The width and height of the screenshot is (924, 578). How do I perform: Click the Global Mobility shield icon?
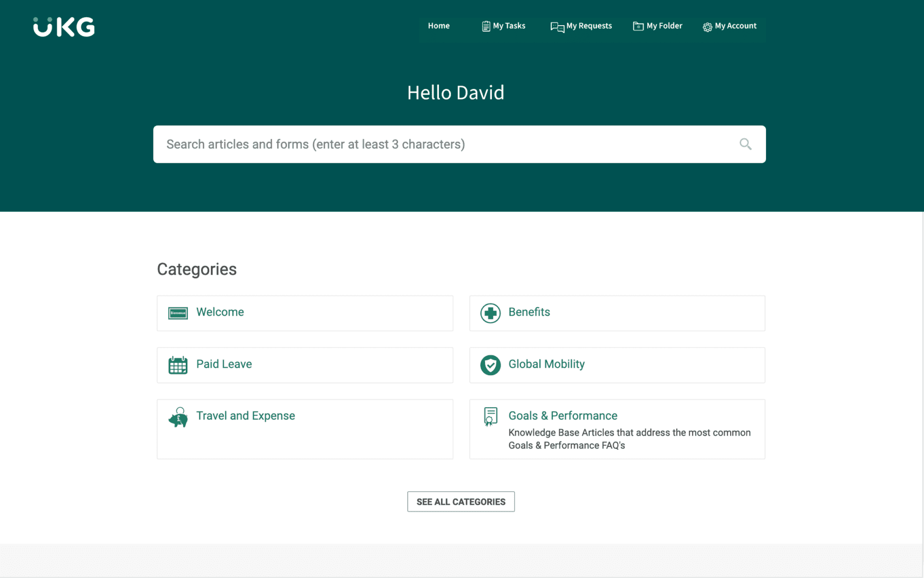pyautogui.click(x=490, y=365)
